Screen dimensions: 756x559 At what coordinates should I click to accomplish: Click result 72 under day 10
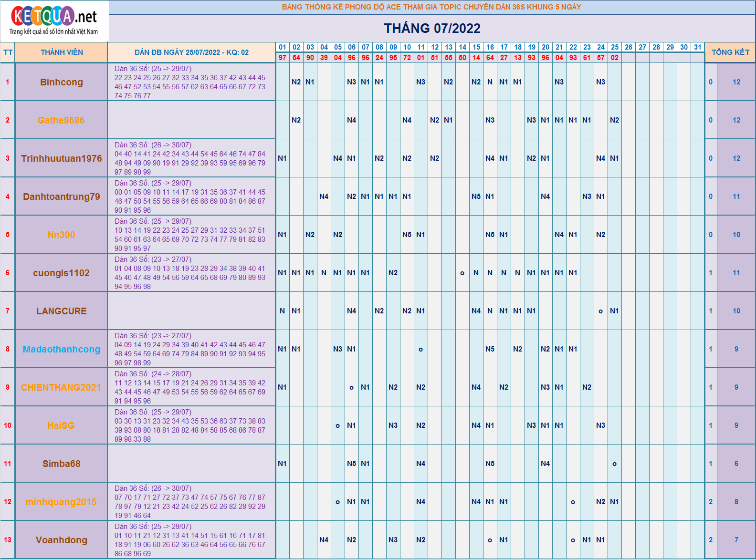click(x=407, y=58)
